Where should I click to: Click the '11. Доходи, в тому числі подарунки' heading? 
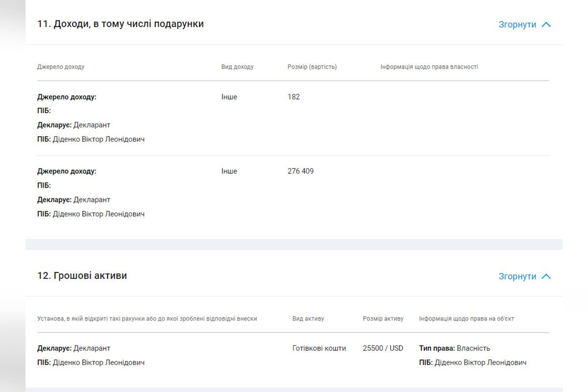pos(121,24)
